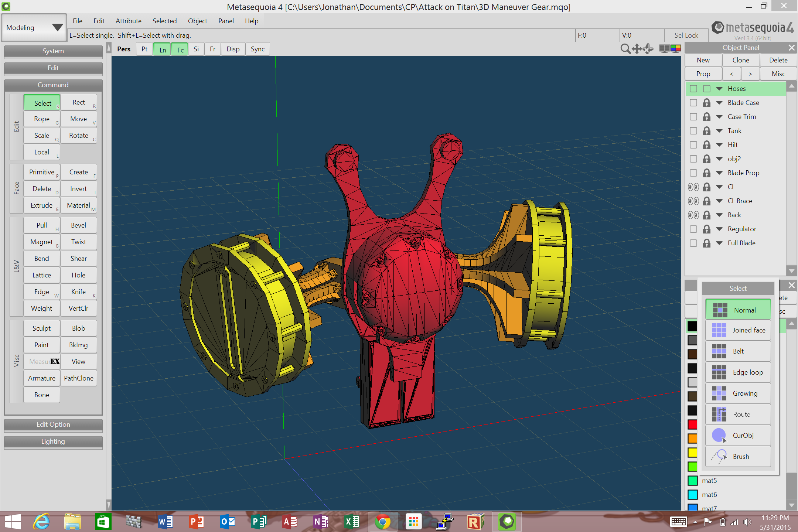
Task: Click the lock icon for Tank
Action: pos(706,131)
